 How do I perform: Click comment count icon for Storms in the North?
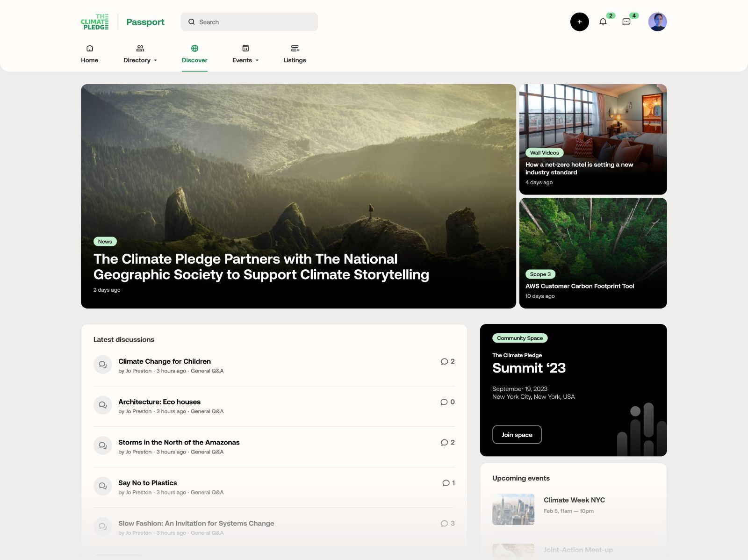click(444, 442)
